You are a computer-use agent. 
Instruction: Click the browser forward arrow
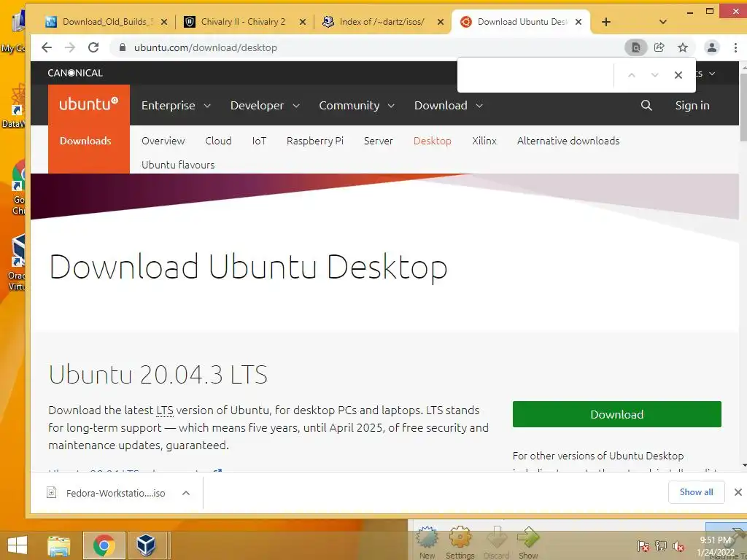coord(70,47)
